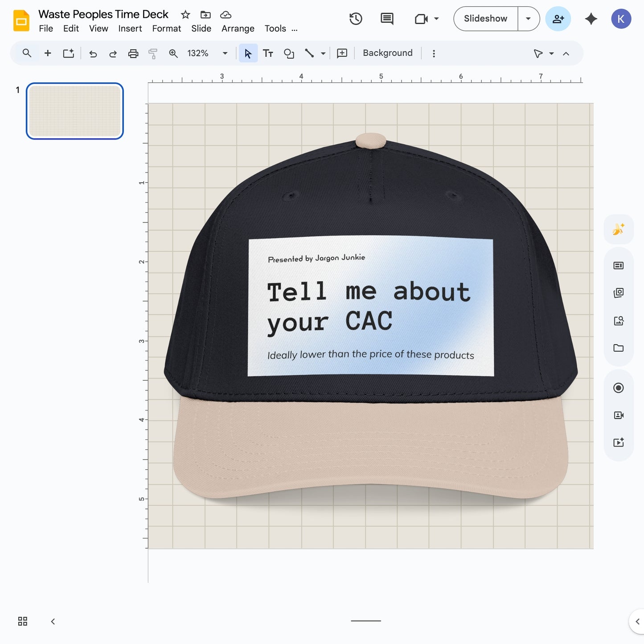Select the Text box tool
The height and width of the screenshot is (644, 644).
(268, 53)
